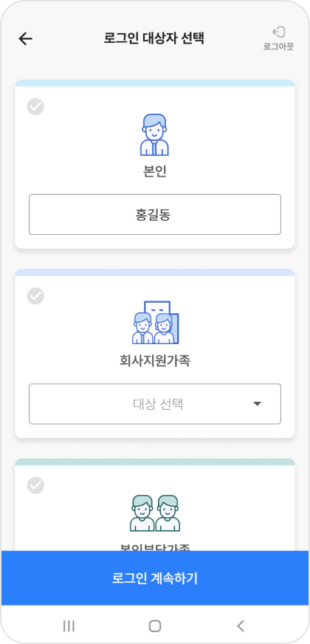
Task: Tap the 로그인 계속하기 button
Action: point(155,578)
